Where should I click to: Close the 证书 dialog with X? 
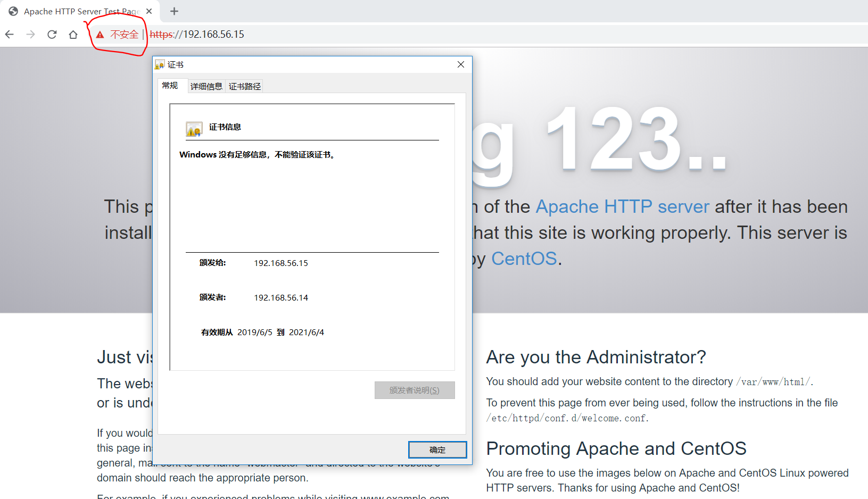(461, 64)
